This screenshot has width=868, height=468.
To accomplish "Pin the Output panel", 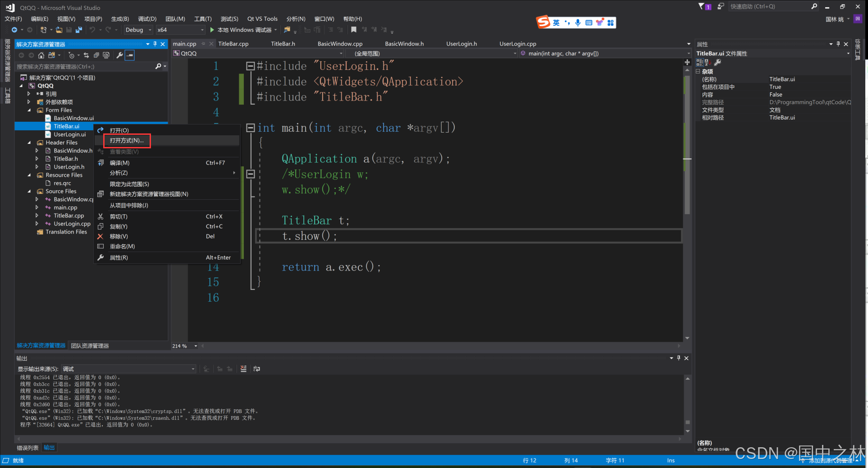I will click(x=679, y=358).
